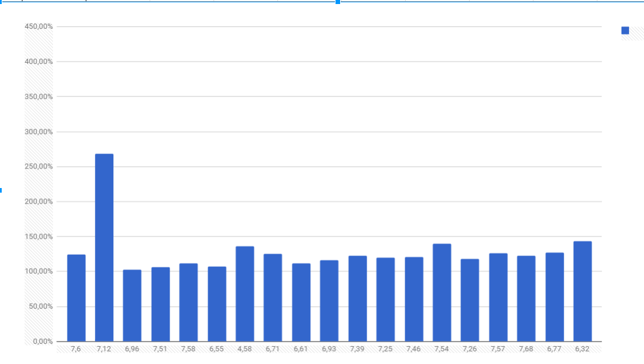Select the 6,96 horizontal axis label
The width and height of the screenshot is (644, 364).
click(132, 349)
